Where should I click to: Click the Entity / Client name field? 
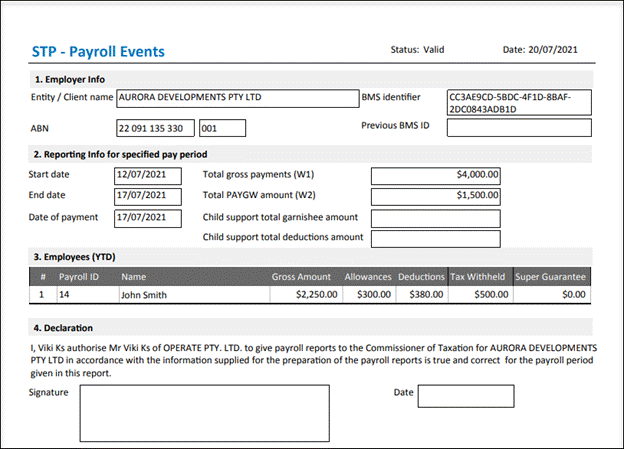pyautogui.click(x=236, y=99)
